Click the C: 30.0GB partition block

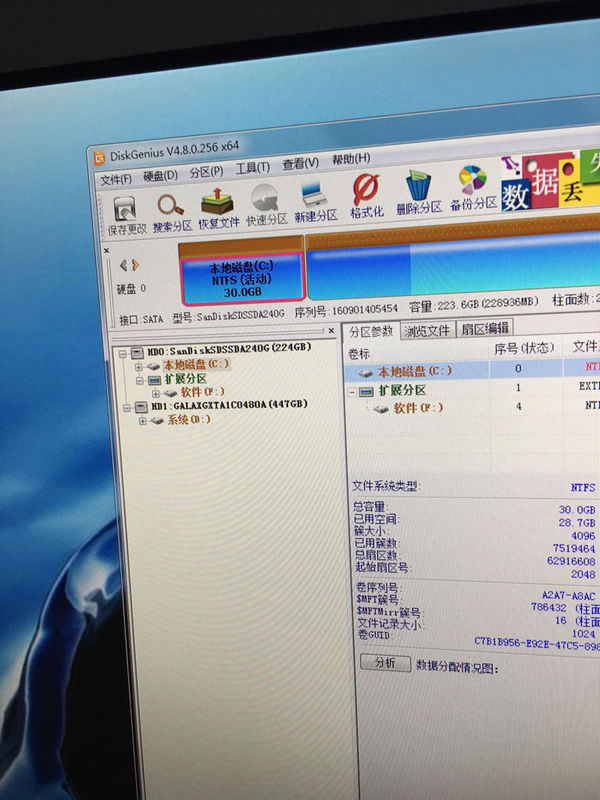(242, 278)
